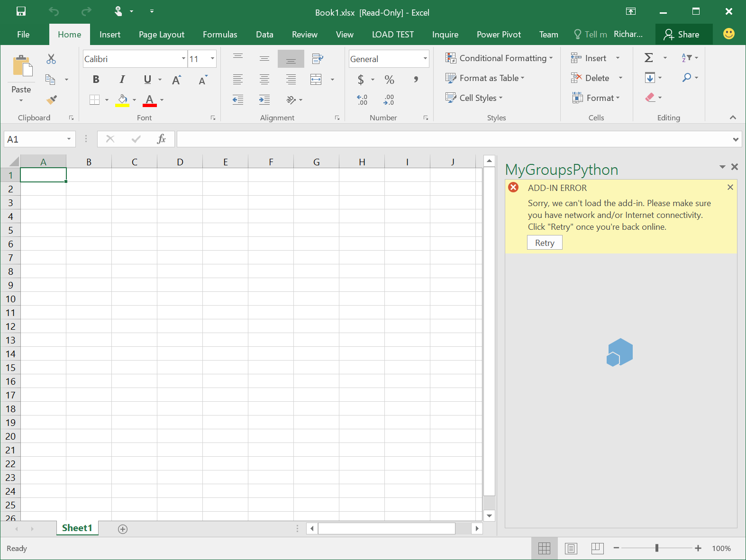Click the Copy icon
The height and width of the screenshot is (560, 746).
(x=50, y=79)
